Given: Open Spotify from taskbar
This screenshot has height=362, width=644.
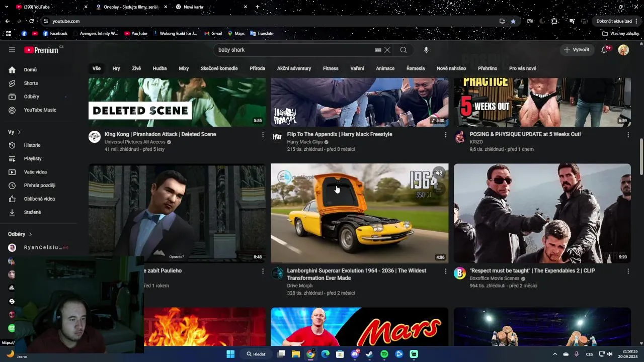Looking at the screenshot, I should point(384,354).
